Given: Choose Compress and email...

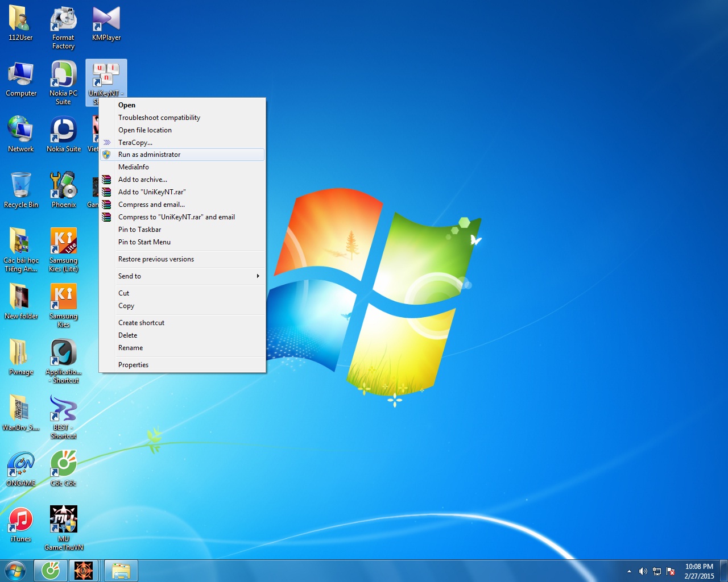Looking at the screenshot, I should (182, 205).
